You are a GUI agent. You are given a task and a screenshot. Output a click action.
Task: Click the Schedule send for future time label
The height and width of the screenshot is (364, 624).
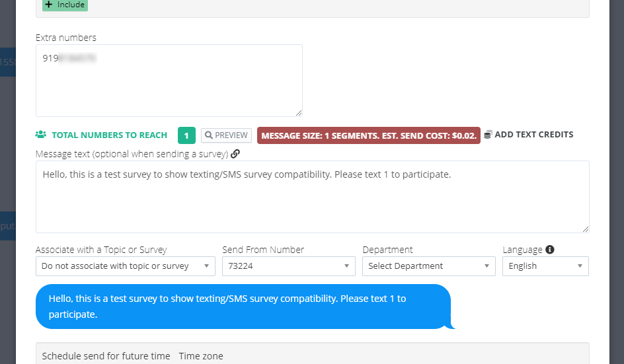click(x=106, y=356)
